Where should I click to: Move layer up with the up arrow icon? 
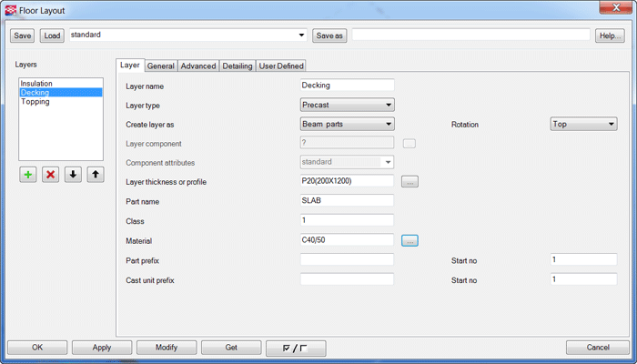click(95, 175)
